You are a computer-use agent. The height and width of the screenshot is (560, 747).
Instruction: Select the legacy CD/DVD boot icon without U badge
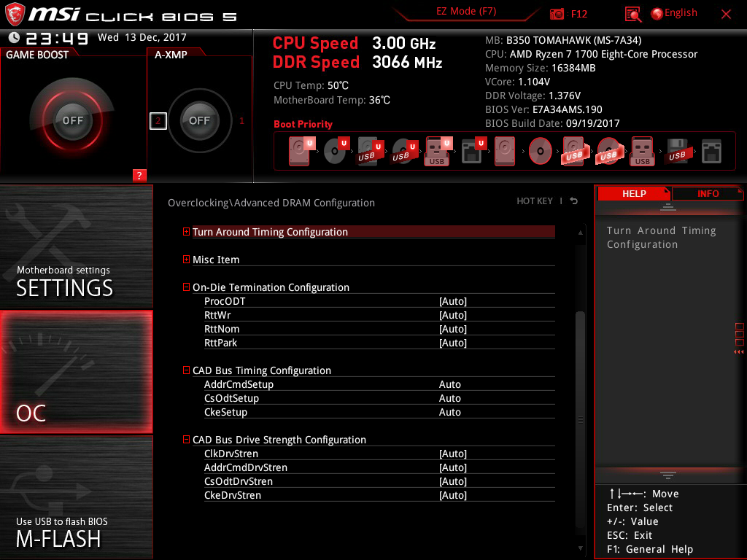541,151
